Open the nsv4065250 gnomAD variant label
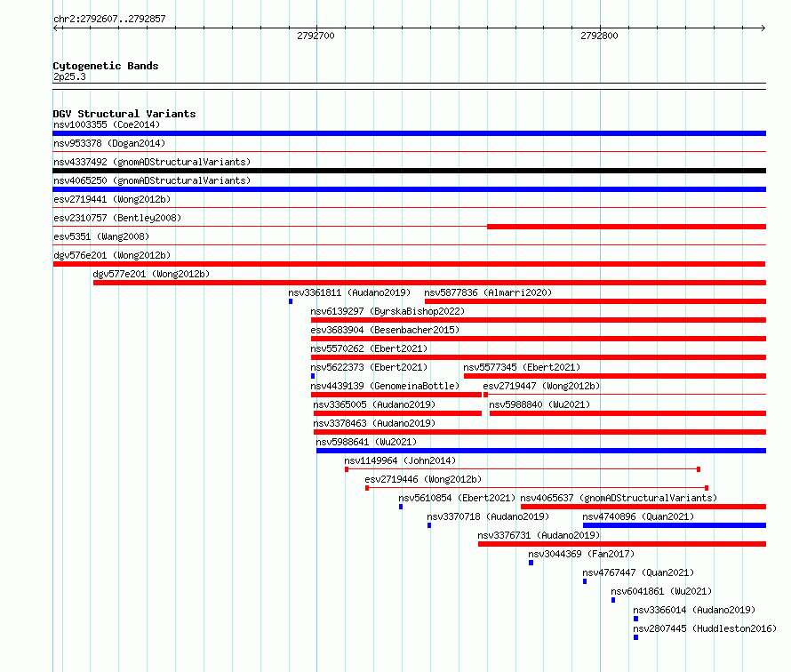791x672 pixels. click(152, 180)
